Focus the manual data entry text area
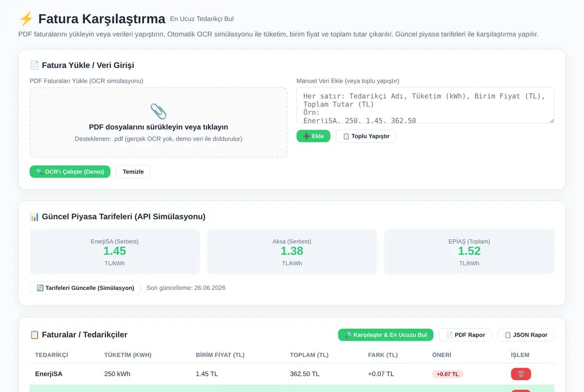This screenshot has height=392, width=584. pyautogui.click(x=425, y=106)
